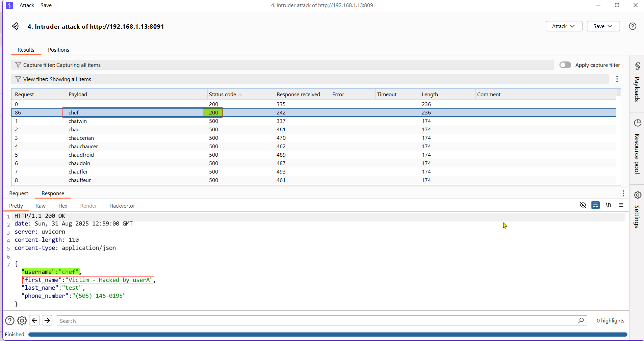644x341 pixels.
Task: Select the chauffeur payload row
Action: (x=314, y=180)
